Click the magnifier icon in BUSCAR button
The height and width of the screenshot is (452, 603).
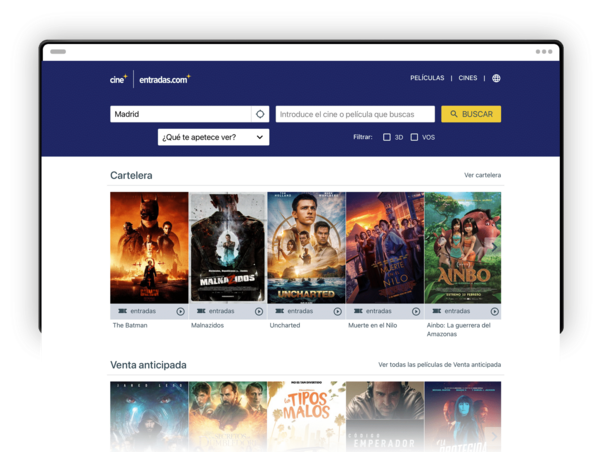point(454,114)
